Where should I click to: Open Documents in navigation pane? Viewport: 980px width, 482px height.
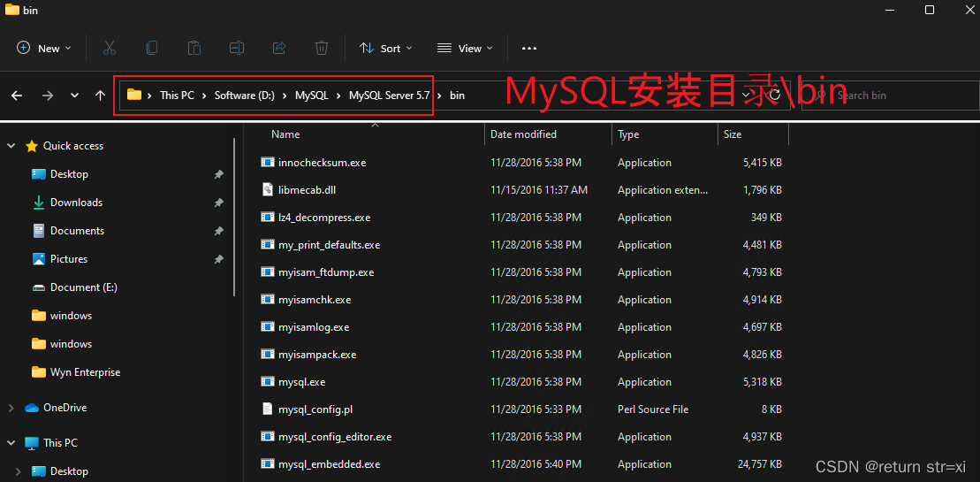tap(77, 231)
